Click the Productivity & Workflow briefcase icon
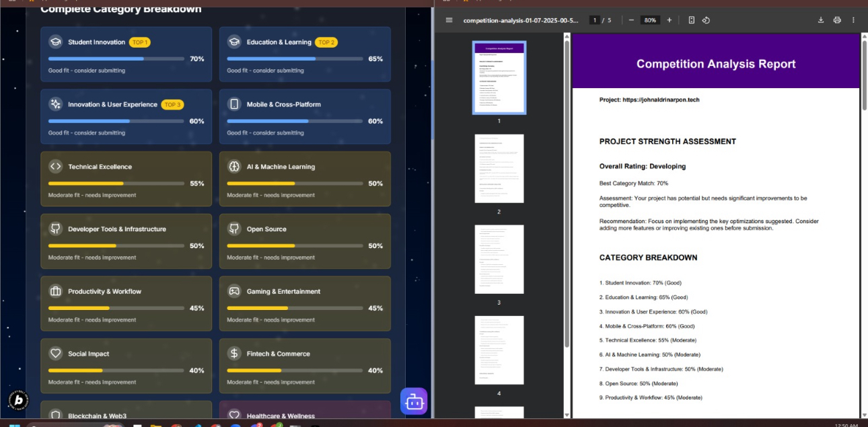The height and width of the screenshot is (427, 868). pyautogui.click(x=55, y=291)
